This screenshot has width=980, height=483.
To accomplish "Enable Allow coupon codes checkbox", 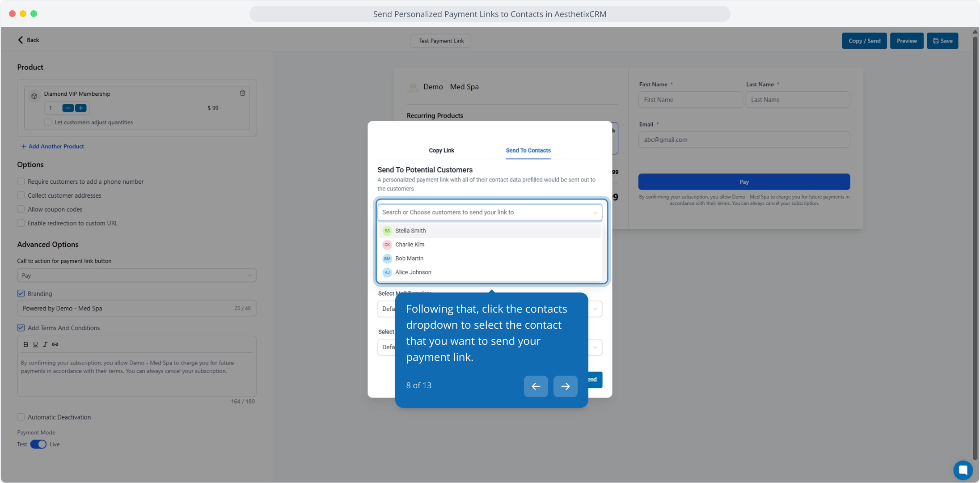I will click(21, 209).
